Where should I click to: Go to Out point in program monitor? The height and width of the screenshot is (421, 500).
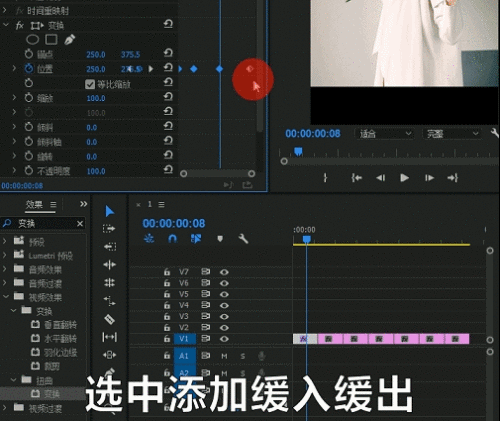coord(452,178)
